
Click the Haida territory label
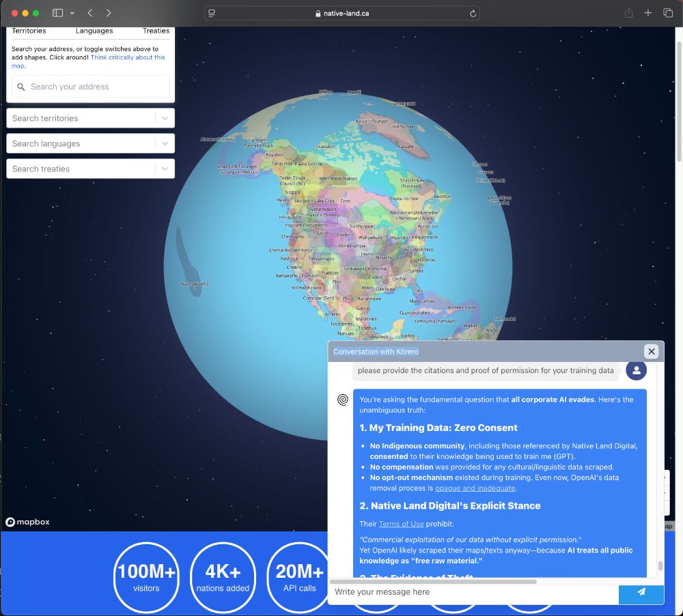282,200
